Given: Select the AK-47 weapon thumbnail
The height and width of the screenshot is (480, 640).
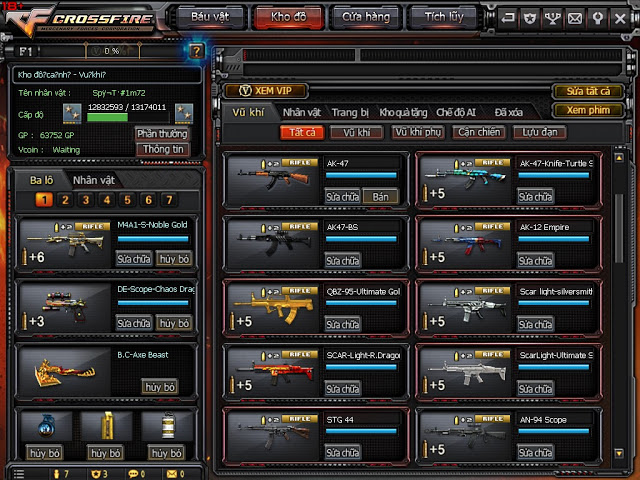Looking at the screenshot, I should 273,180.
